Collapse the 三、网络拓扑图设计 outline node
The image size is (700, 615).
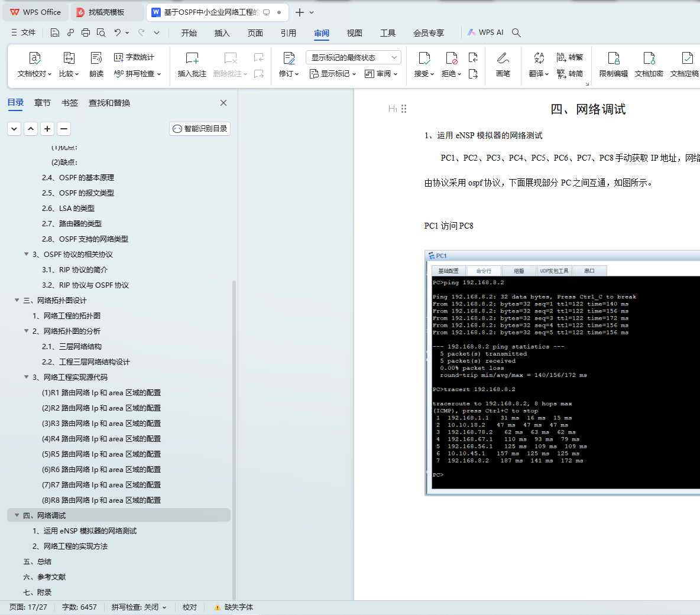[x=17, y=300]
